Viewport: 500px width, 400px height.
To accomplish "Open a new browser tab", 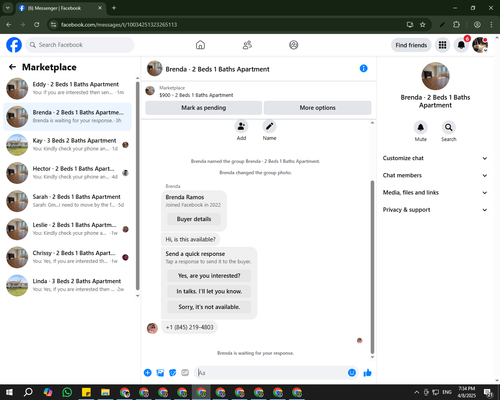I will tap(114, 8).
